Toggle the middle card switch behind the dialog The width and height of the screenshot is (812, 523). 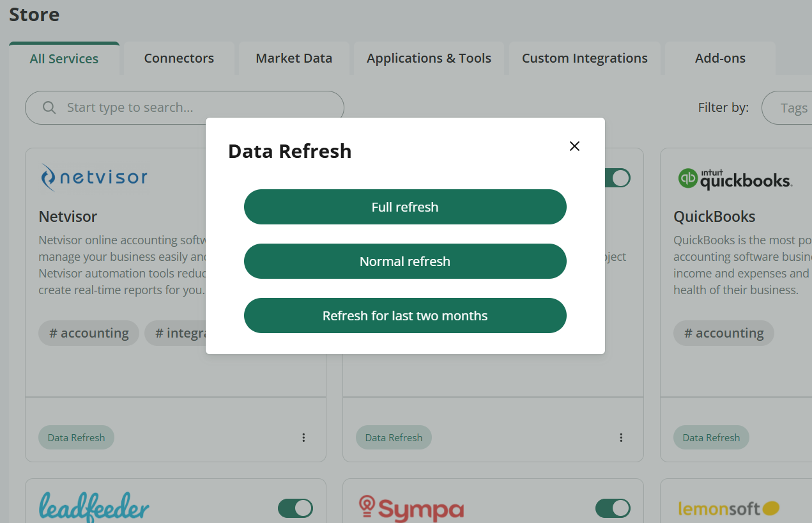[x=617, y=178]
